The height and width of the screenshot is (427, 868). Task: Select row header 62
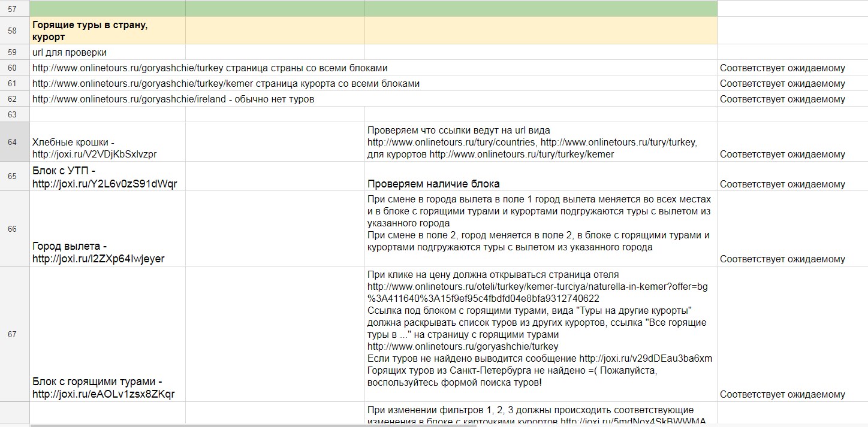pyautogui.click(x=14, y=99)
